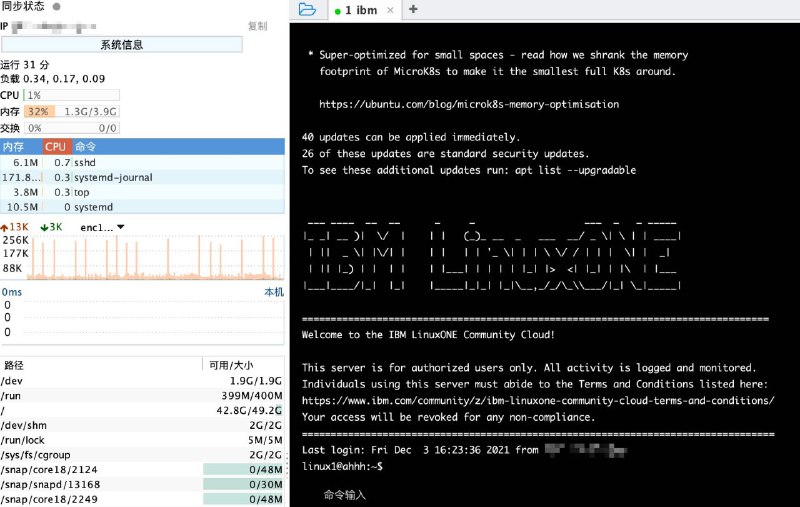Select the /run/lock disk row
The image size is (800, 507).
(142, 440)
